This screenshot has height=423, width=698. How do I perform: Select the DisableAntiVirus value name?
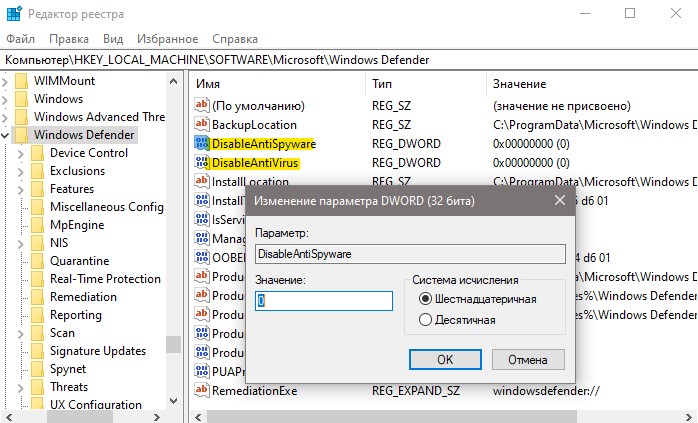[255, 163]
